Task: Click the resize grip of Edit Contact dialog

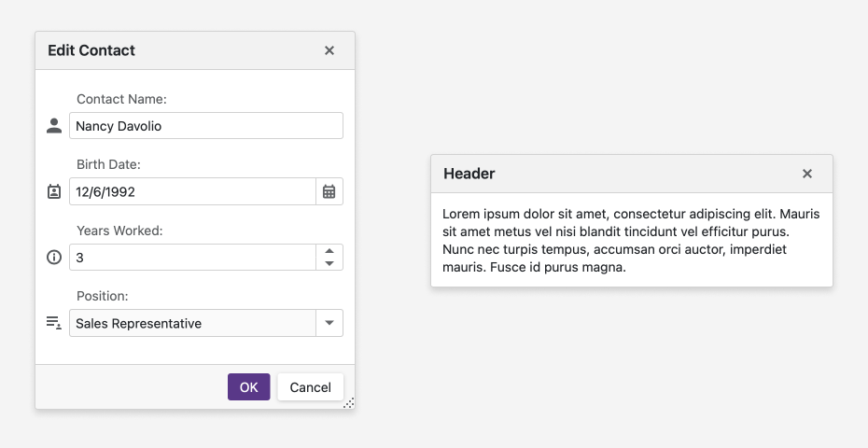Action: [349, 403]
